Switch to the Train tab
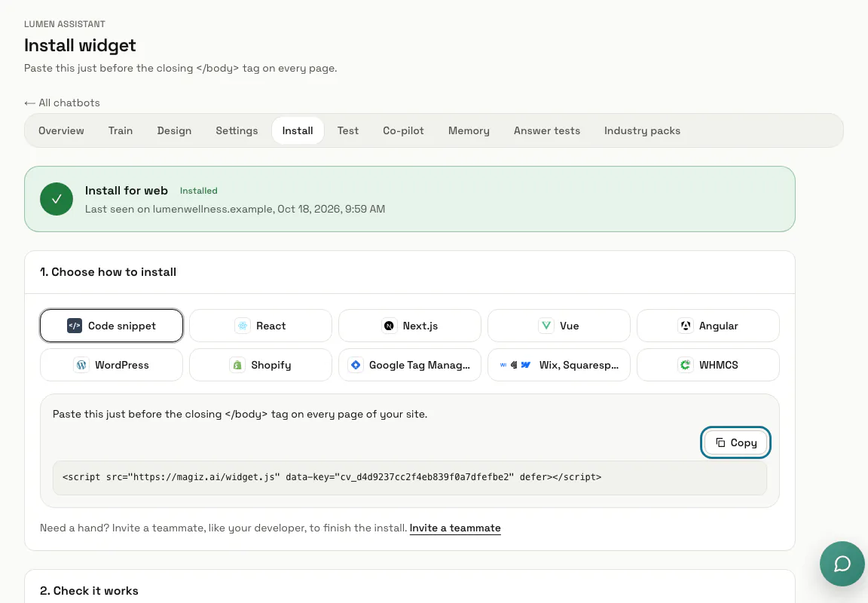 [x=120, y=130]
